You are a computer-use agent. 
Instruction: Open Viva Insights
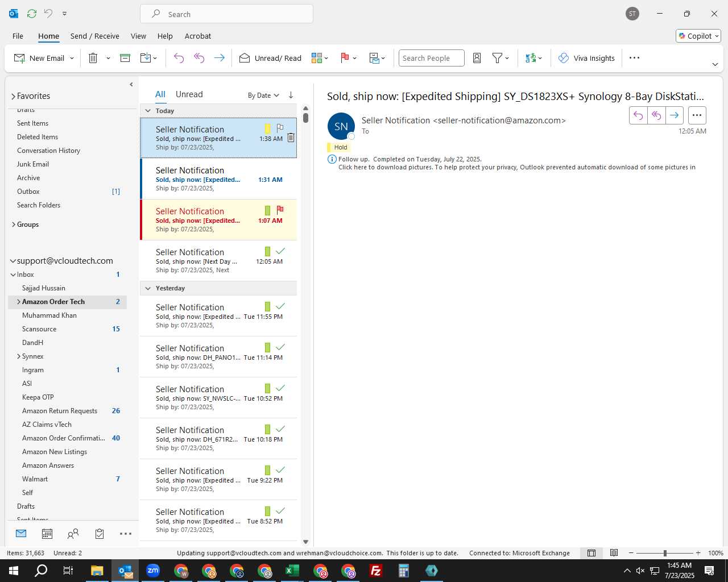[x=586, y=58]
